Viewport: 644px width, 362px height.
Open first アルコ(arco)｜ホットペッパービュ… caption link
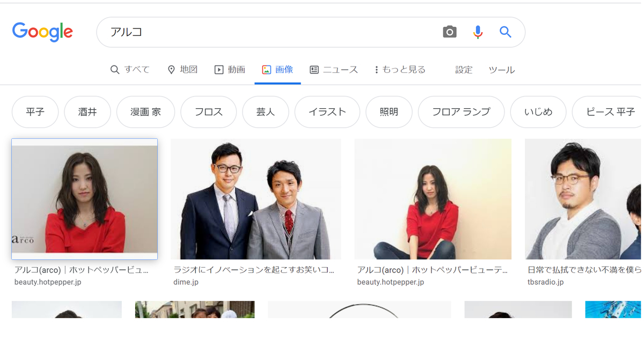click(82, 270)
